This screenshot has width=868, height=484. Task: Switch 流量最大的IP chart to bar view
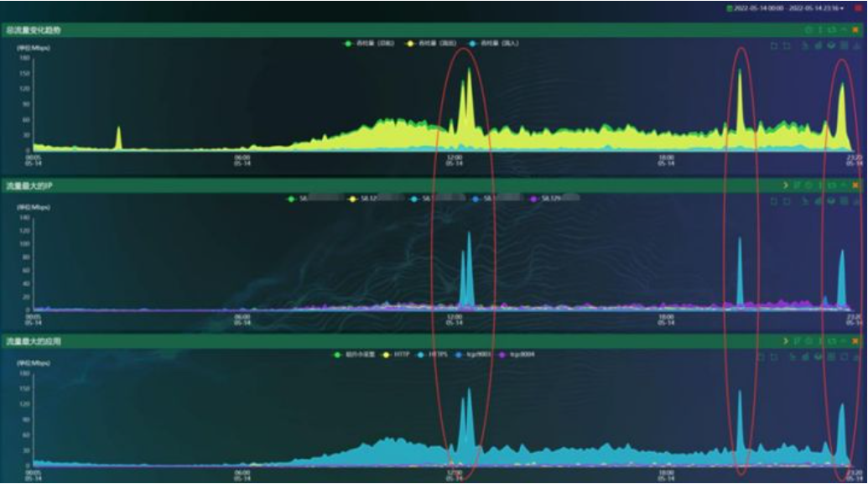(819, 201)
